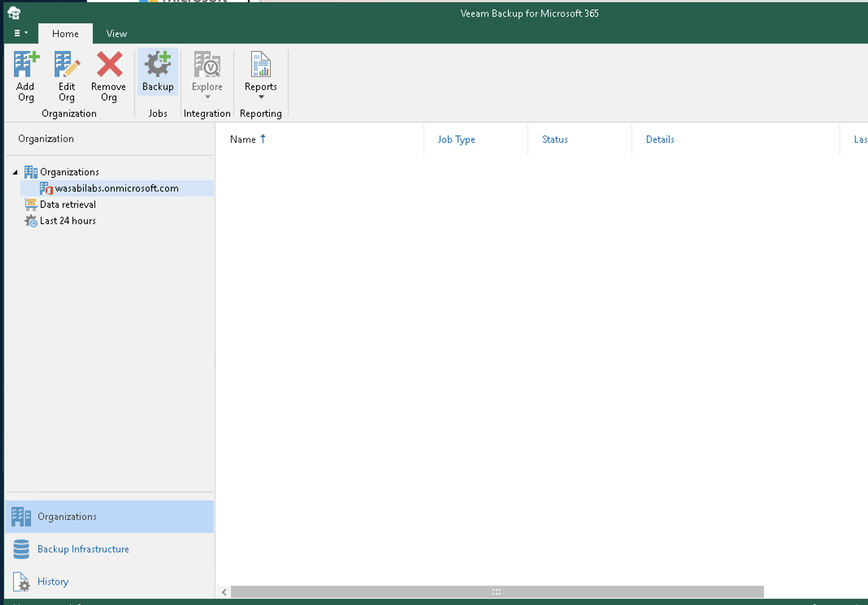Click the Last 24 hours gear icon

tap(31, 221)
